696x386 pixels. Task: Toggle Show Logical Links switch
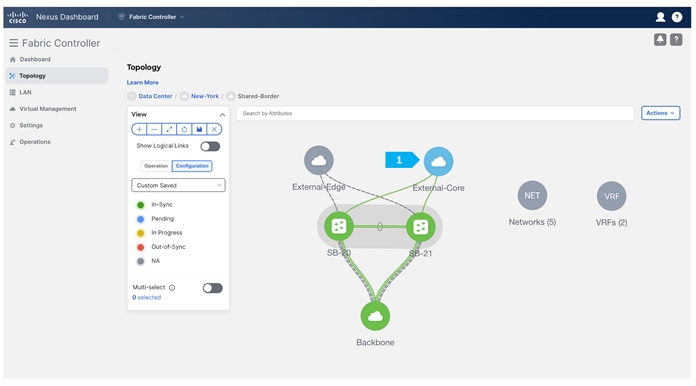point(210,146)
